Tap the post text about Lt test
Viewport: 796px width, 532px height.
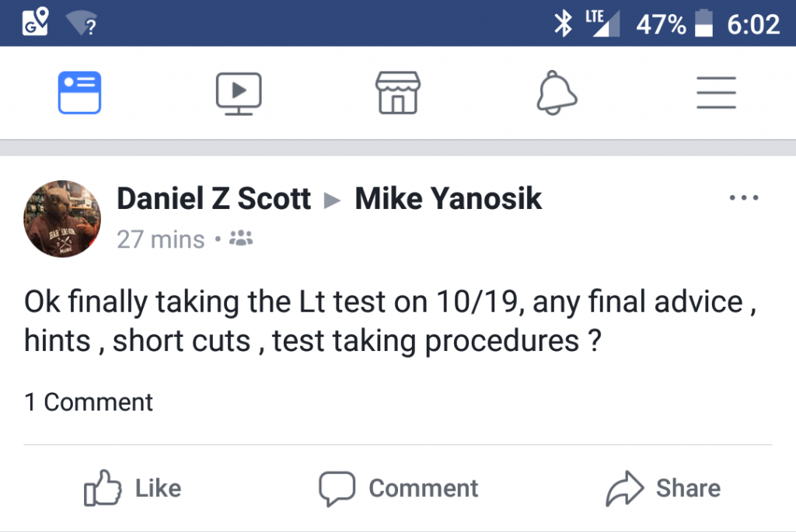point(389,322)
